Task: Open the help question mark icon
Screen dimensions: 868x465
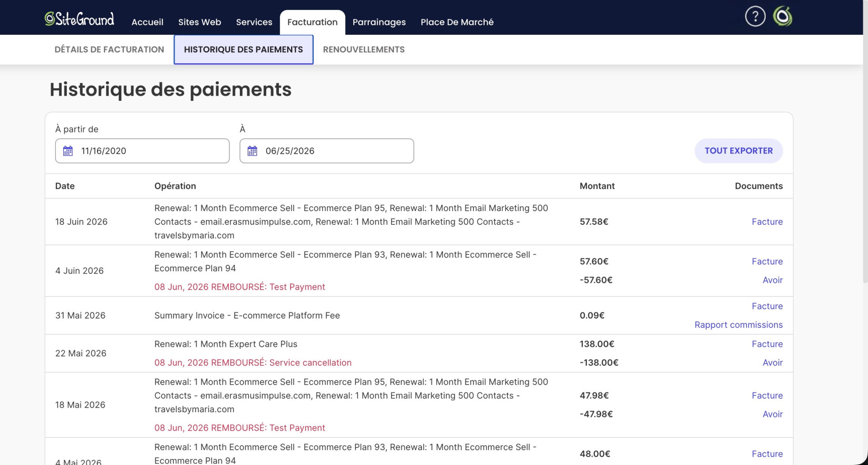Action: (755, 16)
